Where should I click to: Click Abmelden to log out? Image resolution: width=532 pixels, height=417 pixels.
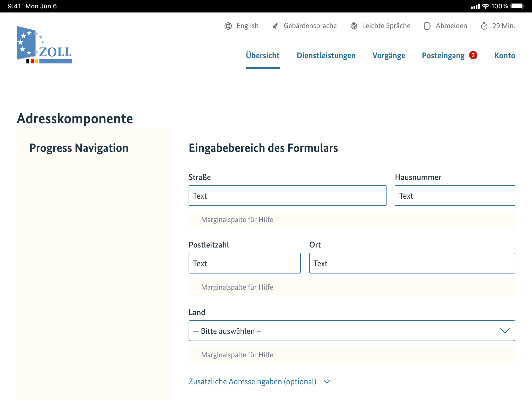pos(451,26)
